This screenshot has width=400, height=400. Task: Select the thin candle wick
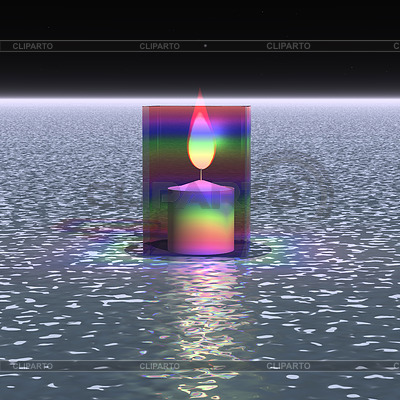(201, 174)
